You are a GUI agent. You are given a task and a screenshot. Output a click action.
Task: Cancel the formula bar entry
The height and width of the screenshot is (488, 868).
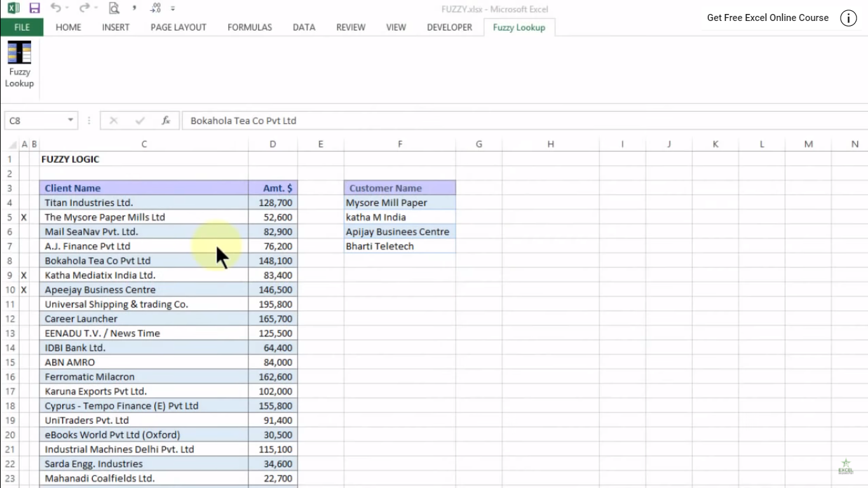114,121
